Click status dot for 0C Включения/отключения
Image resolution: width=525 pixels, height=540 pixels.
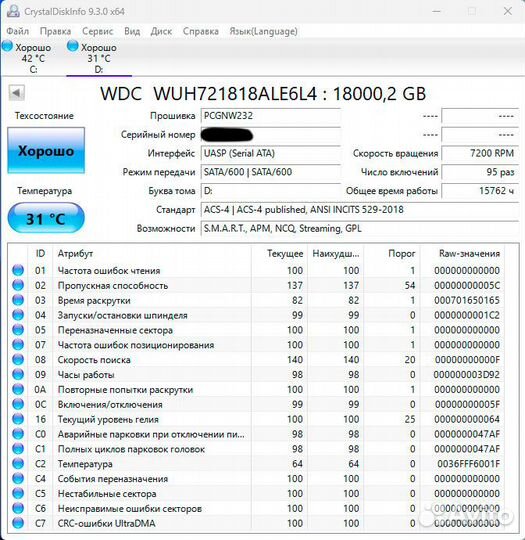tap(18, 404)
